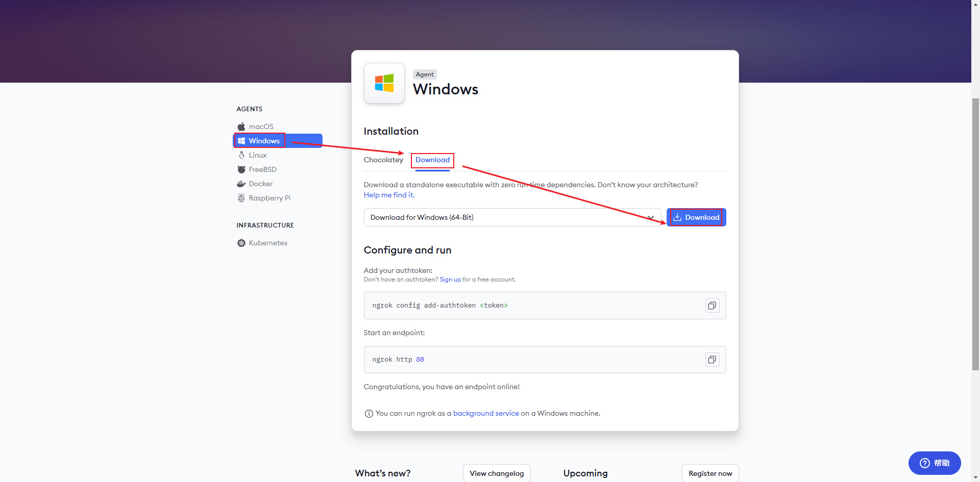Click the macOS apple icon in sidebar
The width and height of the screenshot is (980, 482).
pyautogui.click(x=241, y=126)
